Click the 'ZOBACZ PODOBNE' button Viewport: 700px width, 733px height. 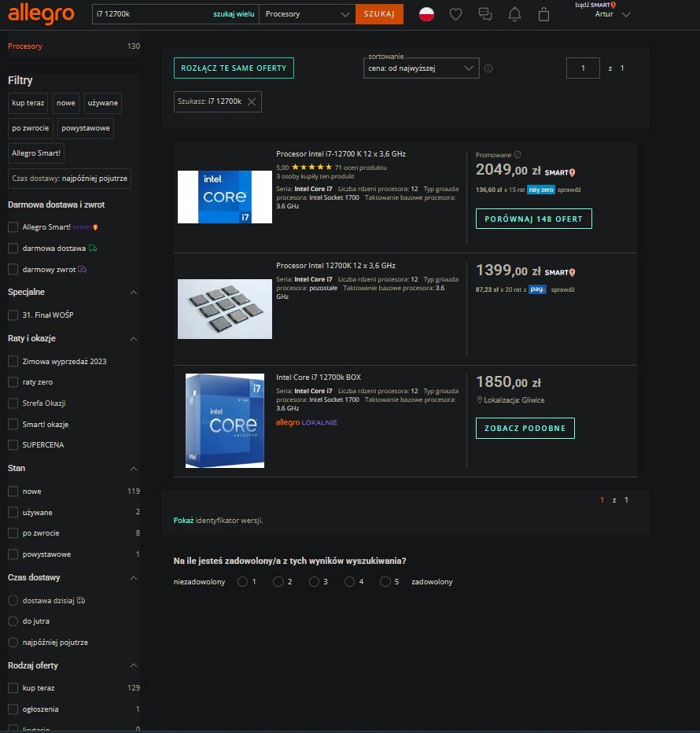pos(525,428)
